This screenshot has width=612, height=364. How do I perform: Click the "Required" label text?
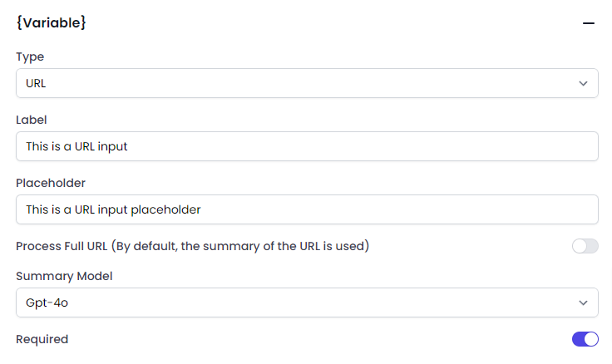(42, 339)
